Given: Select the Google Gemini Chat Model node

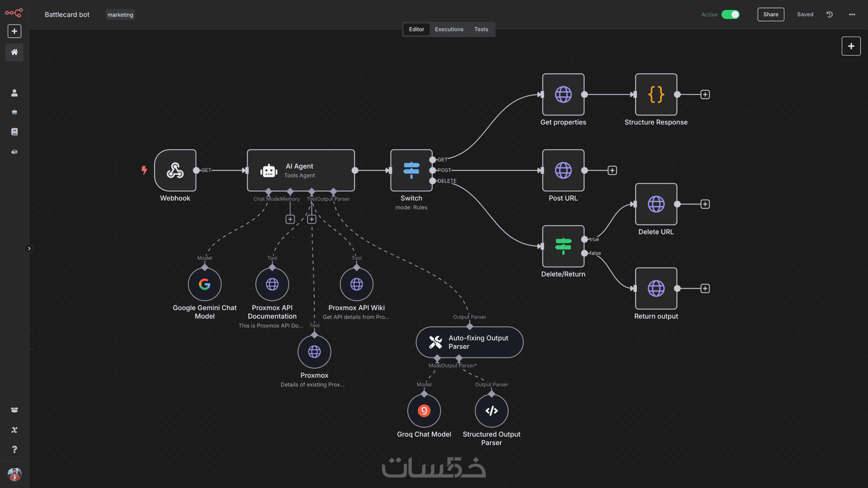Looking at the screenshot, I should coord(204,284).
